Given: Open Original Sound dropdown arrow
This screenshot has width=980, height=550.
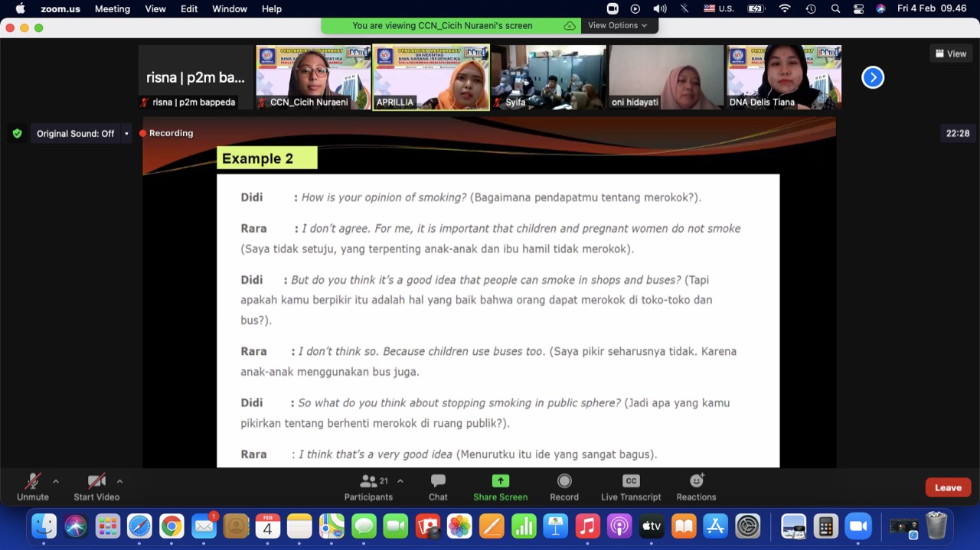Looking at the screenshot, I should [x=126, y=133].
